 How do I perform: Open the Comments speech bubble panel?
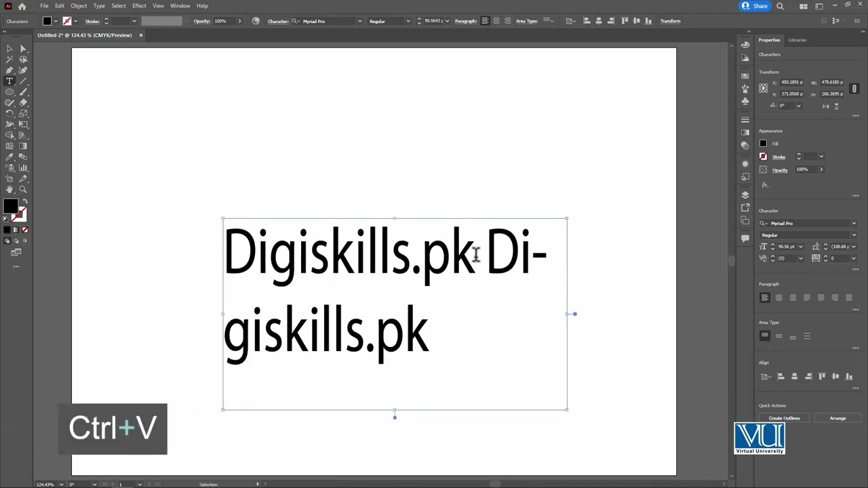click(745, 239)
